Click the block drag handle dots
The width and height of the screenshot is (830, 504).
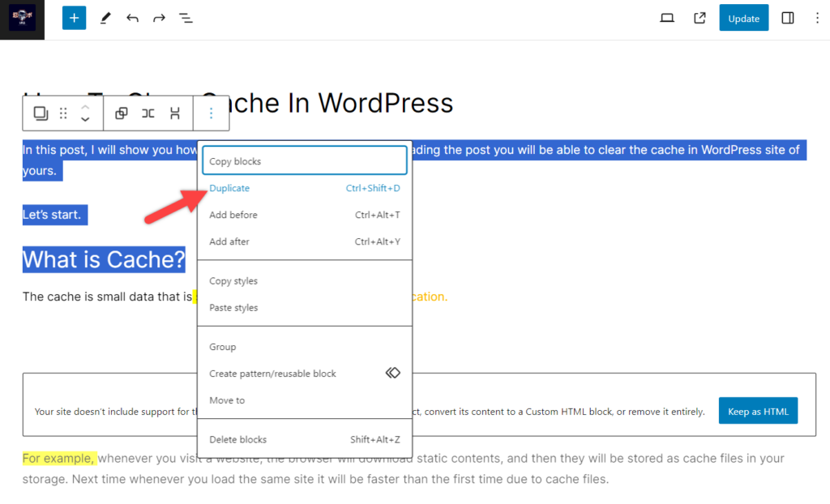pos(63,113)
